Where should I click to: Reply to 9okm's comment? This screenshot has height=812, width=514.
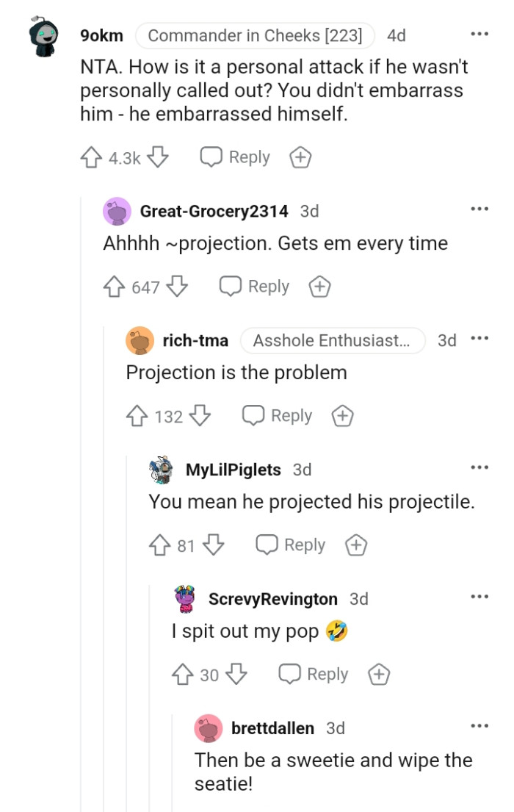235,157
